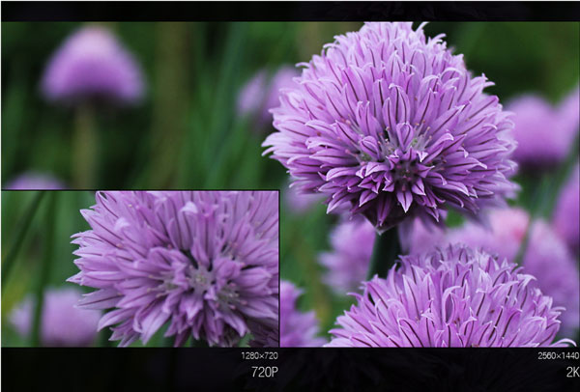Click the 720P label
This screenshot has height=392, width=580.
point(265,372)
